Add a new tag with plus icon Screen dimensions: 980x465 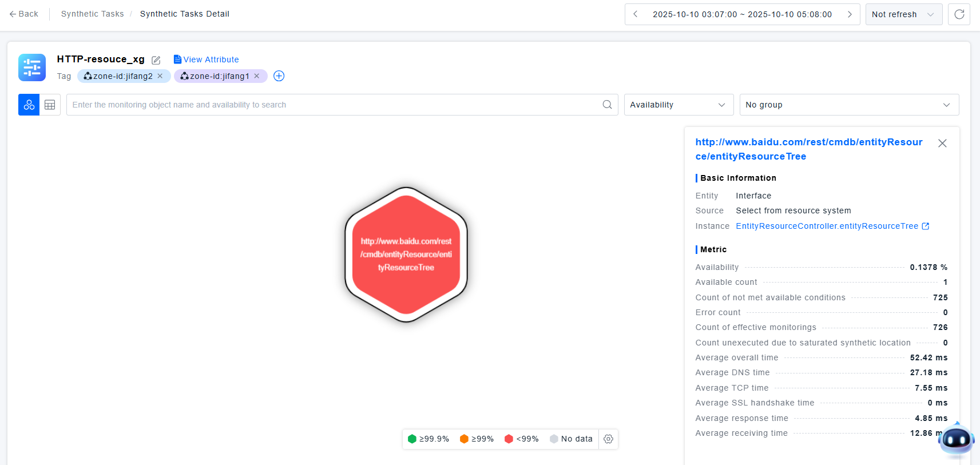[x=279, y=76]
